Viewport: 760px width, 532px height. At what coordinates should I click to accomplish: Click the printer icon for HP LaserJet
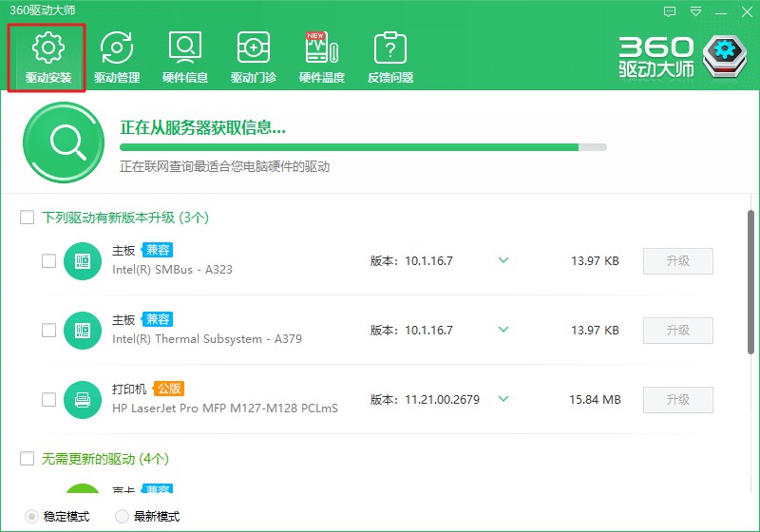click(83, 400)
